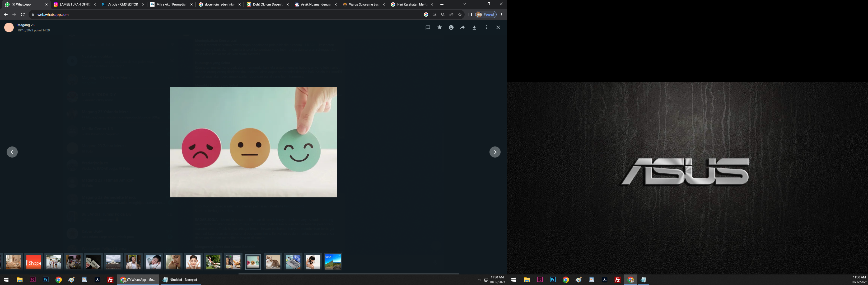
Task: Open Untitled - Notepad from the taskbar
Action: click(x=180, y=280)
